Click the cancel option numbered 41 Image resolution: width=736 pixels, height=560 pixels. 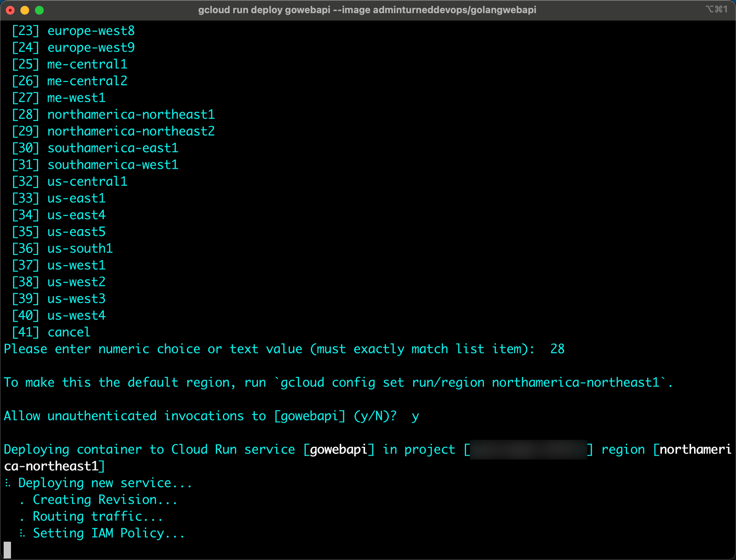(x=68, y=332)
